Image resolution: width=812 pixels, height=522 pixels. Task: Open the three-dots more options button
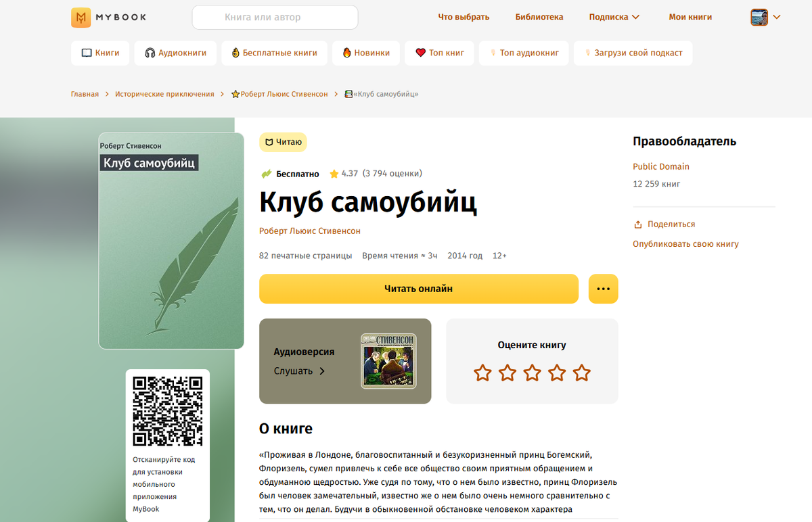[604, 289]
